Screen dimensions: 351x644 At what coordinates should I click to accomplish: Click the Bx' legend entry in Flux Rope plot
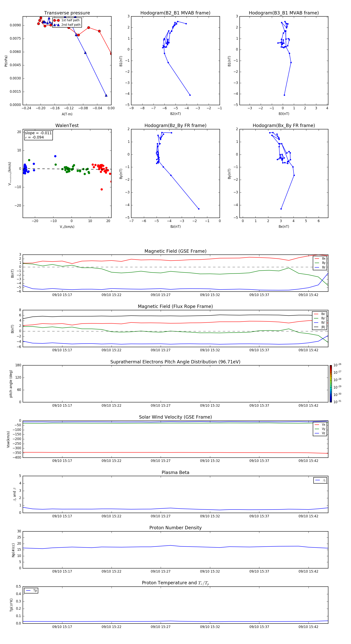coord(320,314)
